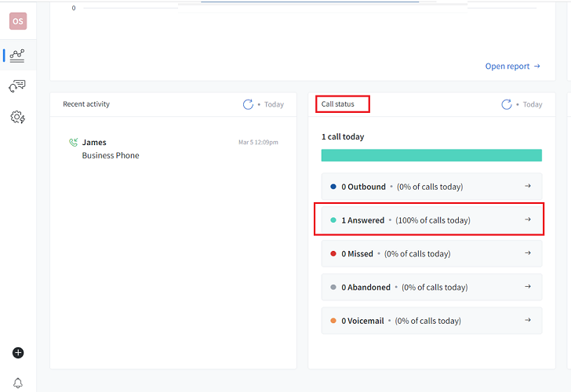Click the teal call status progress bar

431,155
